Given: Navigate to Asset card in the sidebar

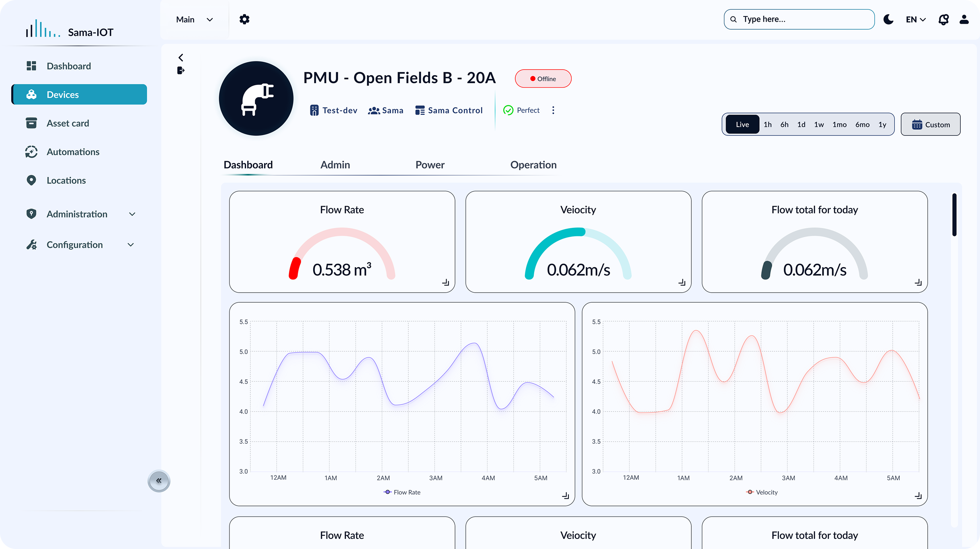Looking at the screenshot, I should click(x=68, y=123).
